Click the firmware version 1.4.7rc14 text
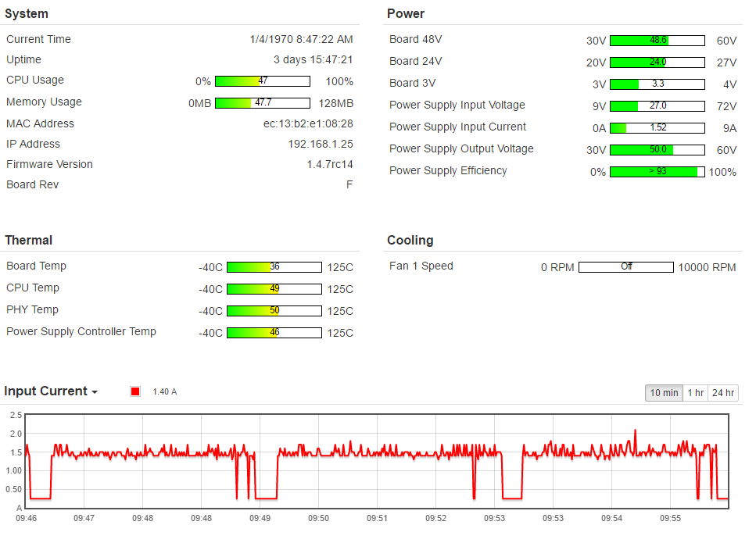Screen dimensions: 756x543 coord(330,164)
